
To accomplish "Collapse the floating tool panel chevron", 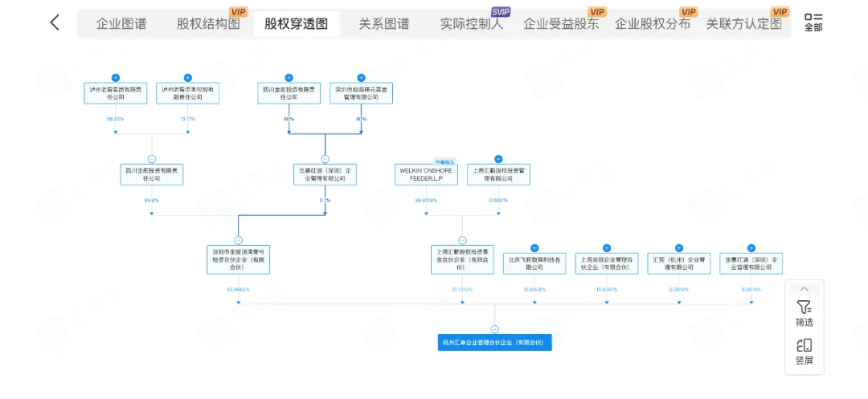I will pos(805,289).
